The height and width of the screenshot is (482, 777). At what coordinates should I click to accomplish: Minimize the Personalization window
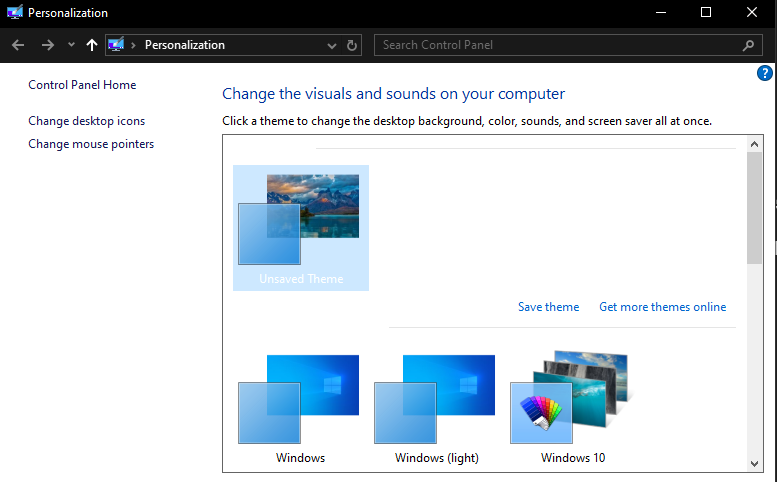pyautogui.click(x=661, y=12)
